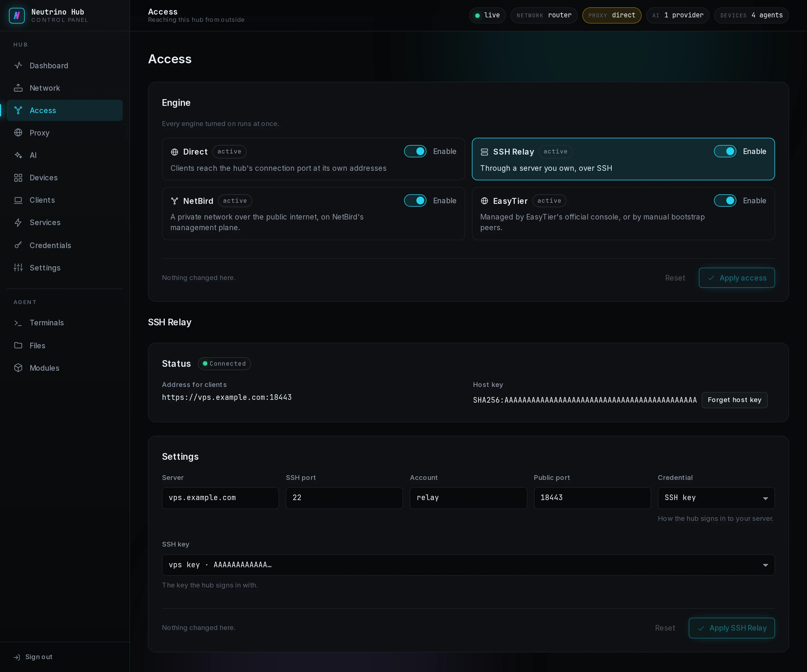Focus the Account field containing relay
The height and width of the screenshot is (672, 807).
coord(468,498)
